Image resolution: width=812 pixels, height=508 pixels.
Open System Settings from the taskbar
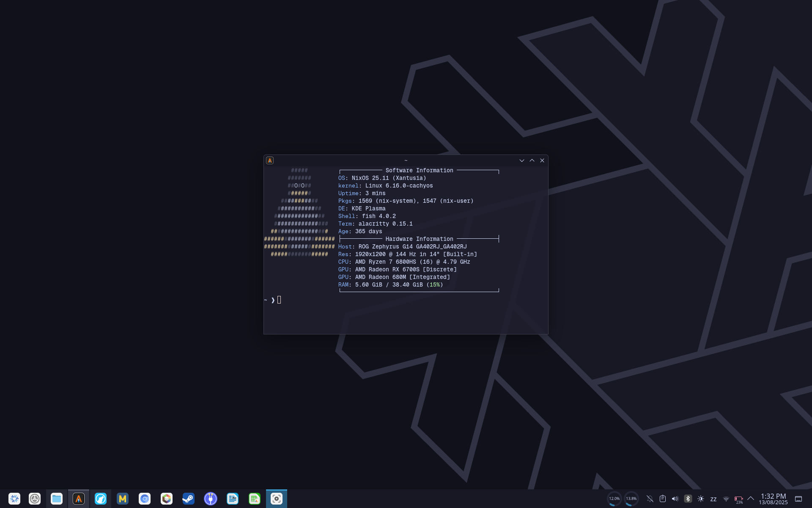(35, 499)
